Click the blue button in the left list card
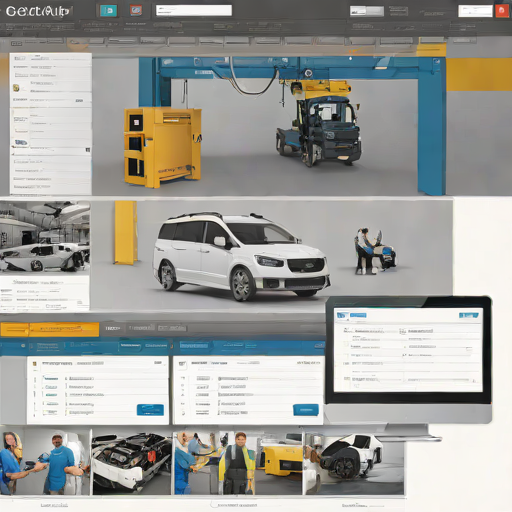 point(150,410)
